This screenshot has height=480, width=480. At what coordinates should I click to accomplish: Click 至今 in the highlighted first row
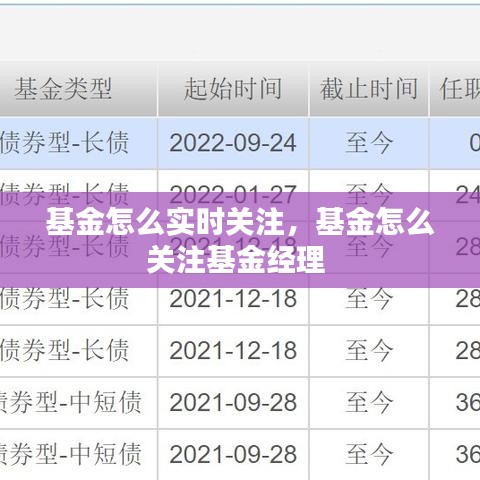[x=369, y=143]
